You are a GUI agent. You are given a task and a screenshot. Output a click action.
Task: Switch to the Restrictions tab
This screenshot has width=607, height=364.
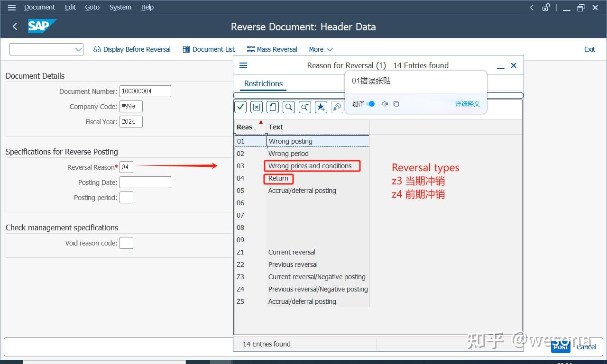click(263, 83)
